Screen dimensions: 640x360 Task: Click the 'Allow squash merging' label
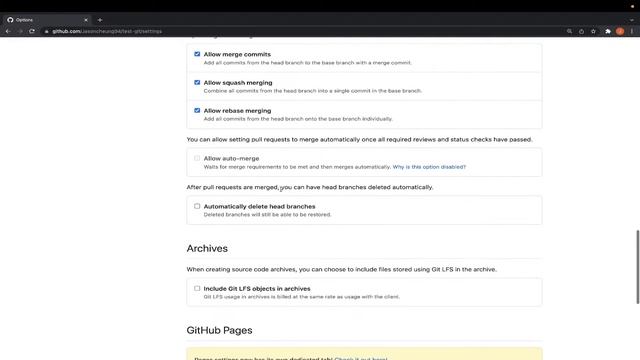(238, 82)
